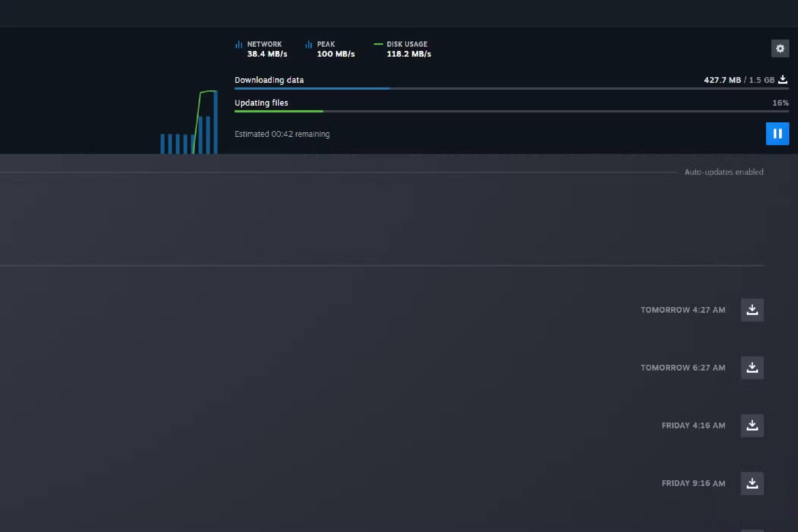The height and width of the screenshot is (532, 798).
Task: Start download scheduled Friday 4:16 AM
Action: [752, 426]
